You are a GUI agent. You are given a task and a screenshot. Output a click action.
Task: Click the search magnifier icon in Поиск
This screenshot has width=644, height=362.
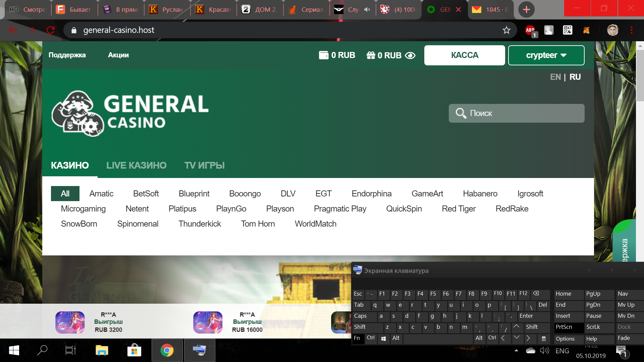[461, 113]
